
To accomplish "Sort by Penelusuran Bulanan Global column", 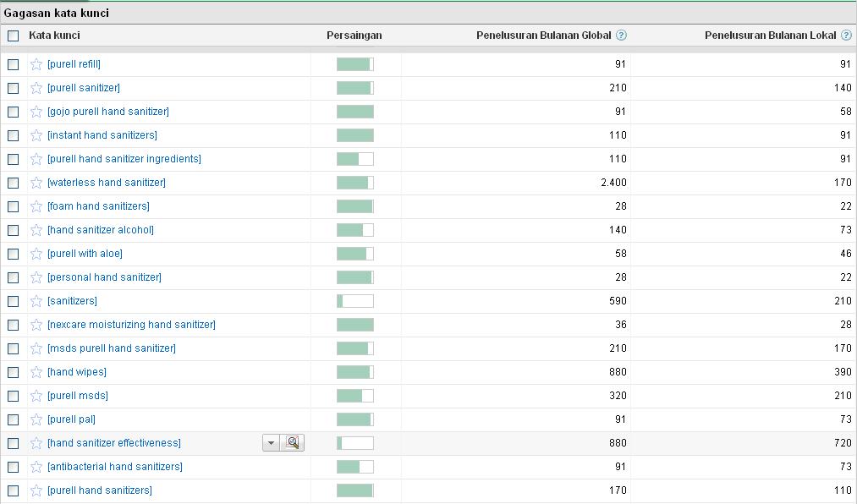I will (x=543, y=36).
